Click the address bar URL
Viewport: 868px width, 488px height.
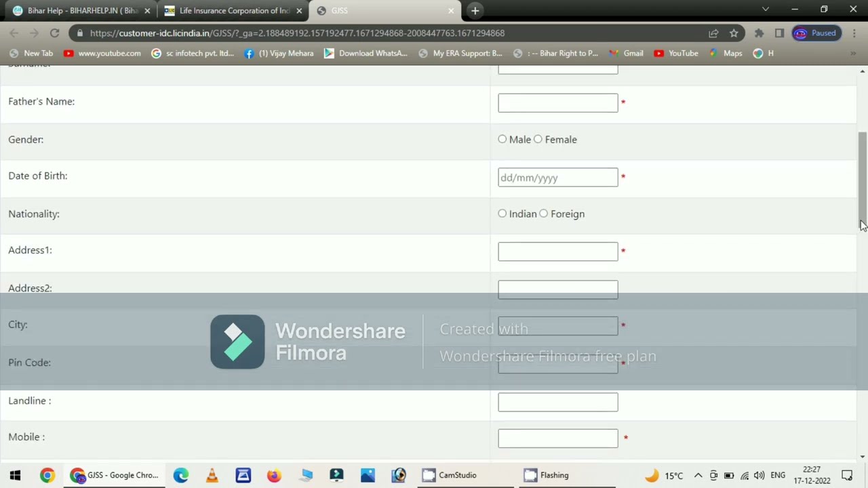tap(297, 33)
